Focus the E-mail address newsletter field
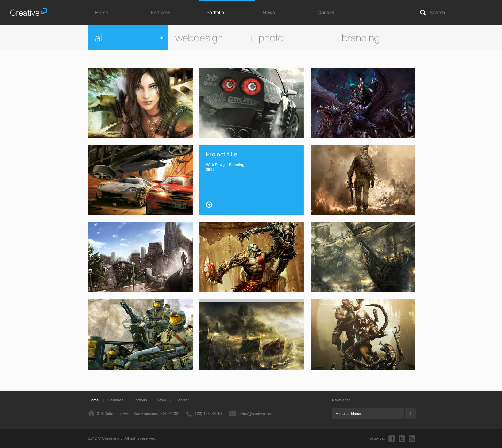502x448 pixels. [x=368, y=414]
